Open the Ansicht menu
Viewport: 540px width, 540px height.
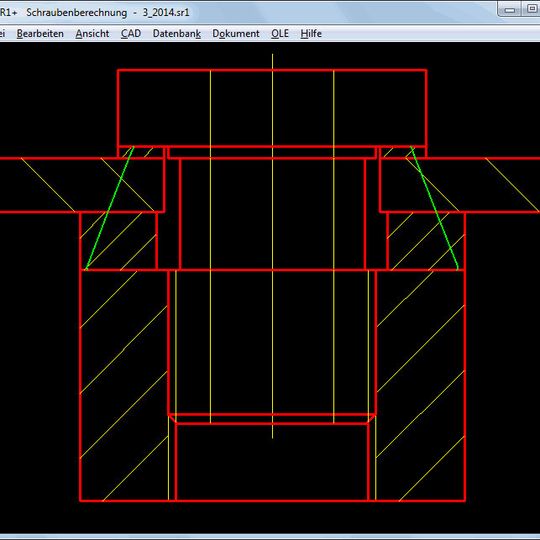tap(92, 33)
